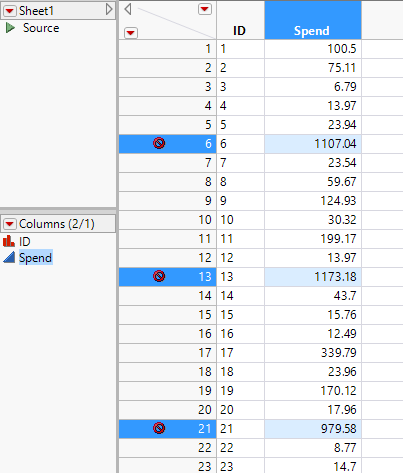Click the excluded icon on row 6

point(159,143)
